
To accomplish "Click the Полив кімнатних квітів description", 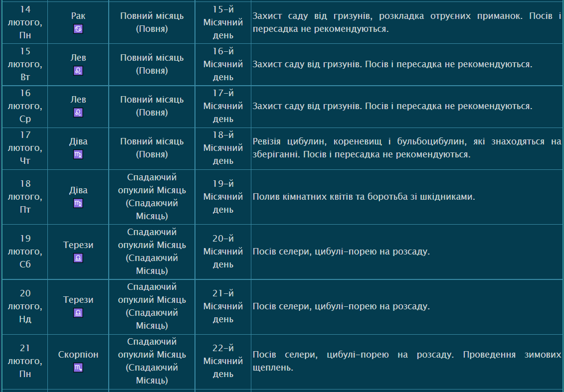I will (x=364, y=197).
